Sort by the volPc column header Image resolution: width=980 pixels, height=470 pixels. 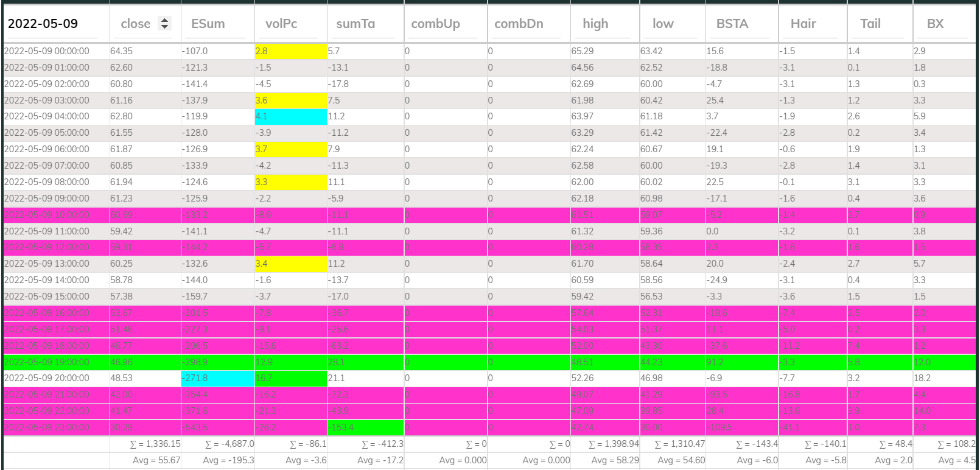281,24
